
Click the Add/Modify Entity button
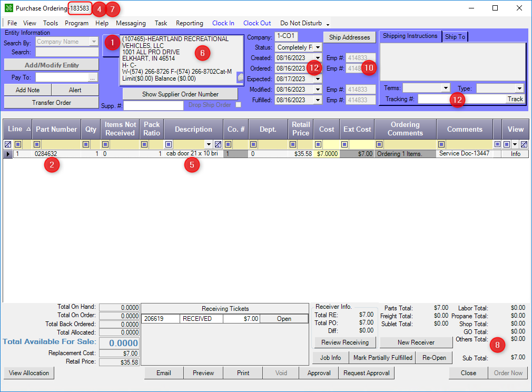(52, 65)
